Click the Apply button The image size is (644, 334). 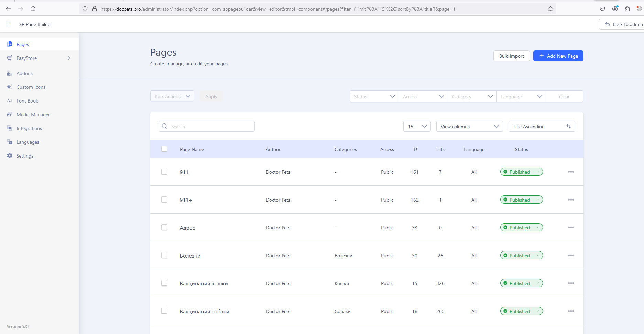pos(211,96)
